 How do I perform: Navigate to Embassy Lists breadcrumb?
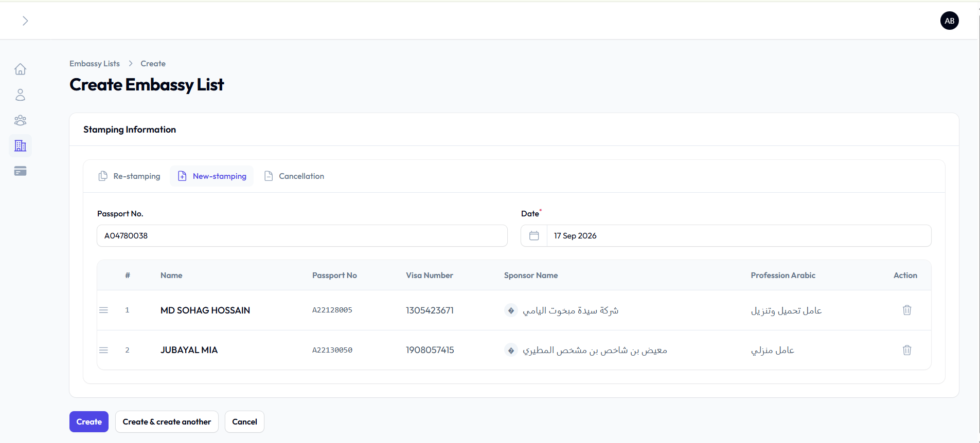pyautogui.click(x=95, y=64)
